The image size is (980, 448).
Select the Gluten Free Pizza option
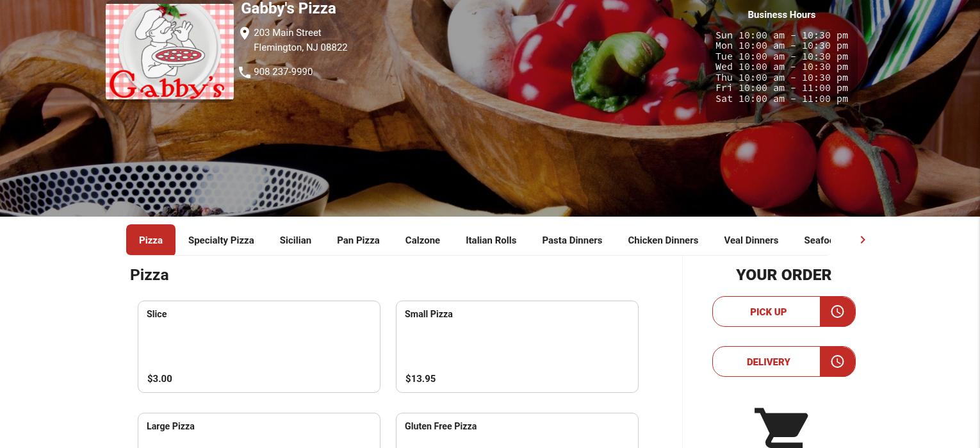pos(517,433)
